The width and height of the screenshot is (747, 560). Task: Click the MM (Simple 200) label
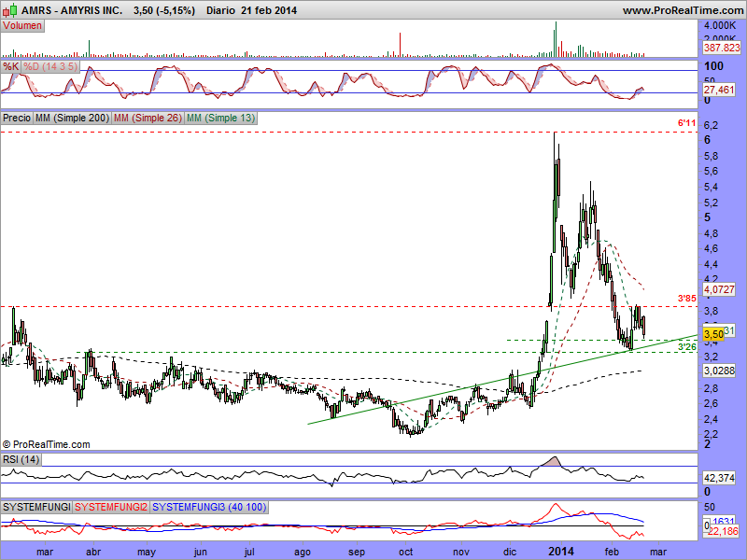[73, 118]
